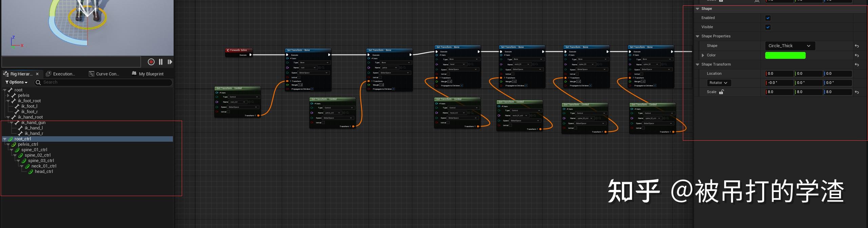The image size is (868, 228).
Task: Switch to the Execution Stack tab
Action: point(61,74)
